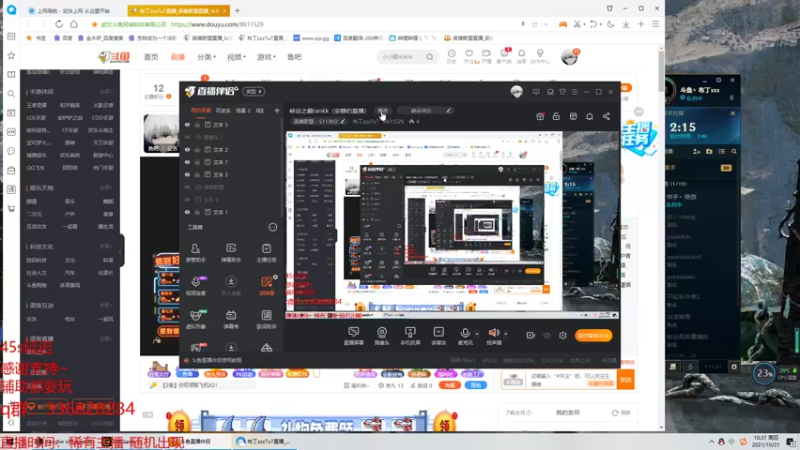This screenshot has height=450, width=800.
Task: Switch to the 可改名 scene tab
Action: tap(223, 110)
